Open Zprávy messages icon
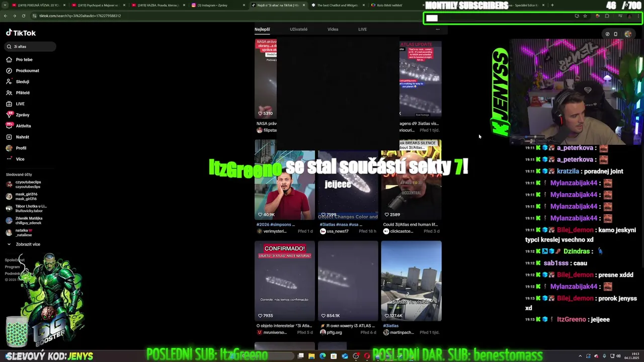Viewport: 644px width, 362px height. coord(9,115)
